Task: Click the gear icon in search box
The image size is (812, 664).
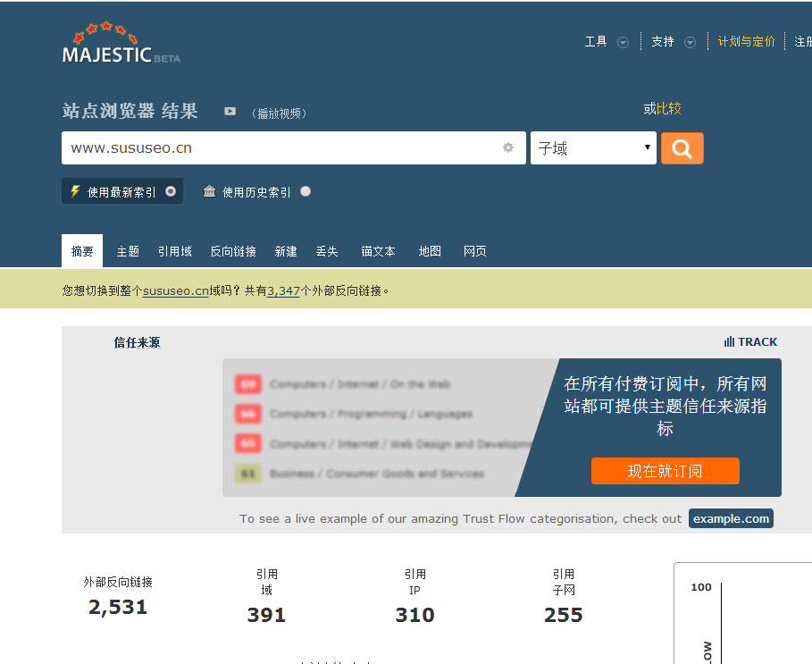Action: (508, 148)
